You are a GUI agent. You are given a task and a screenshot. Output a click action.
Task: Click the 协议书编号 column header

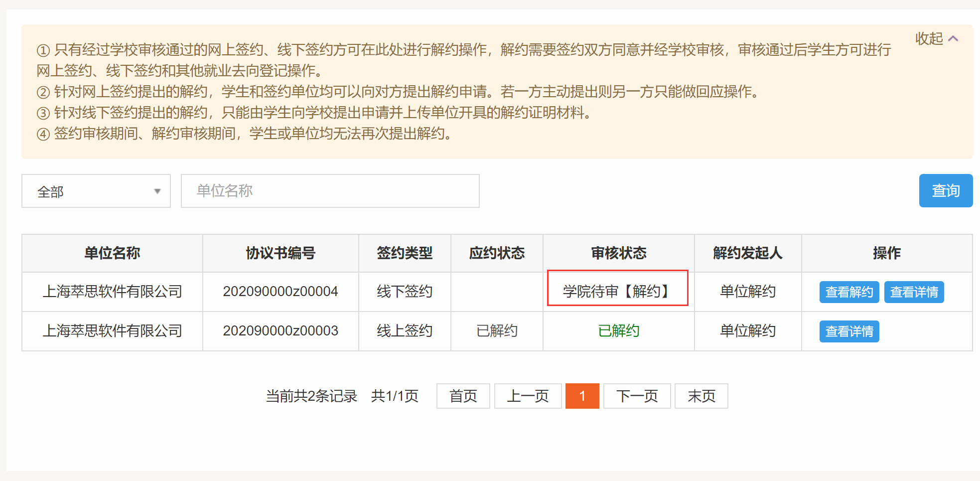click(280, 253)
